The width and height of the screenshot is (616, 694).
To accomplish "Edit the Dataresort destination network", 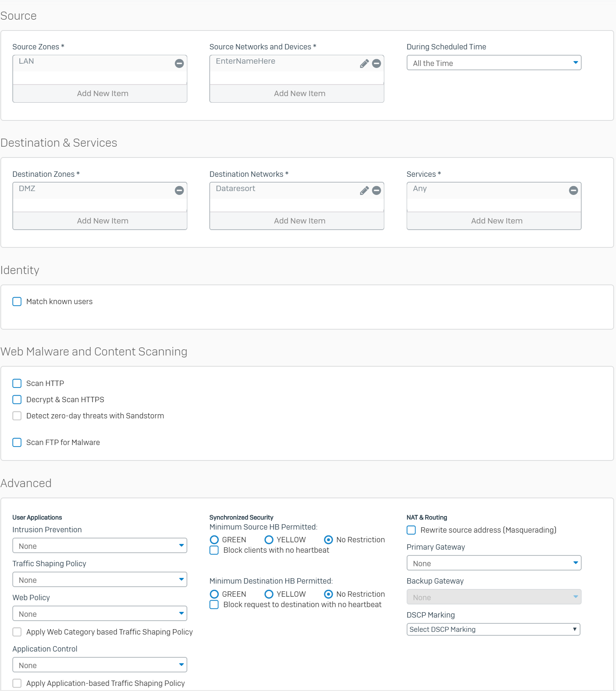I will (364, 190).
